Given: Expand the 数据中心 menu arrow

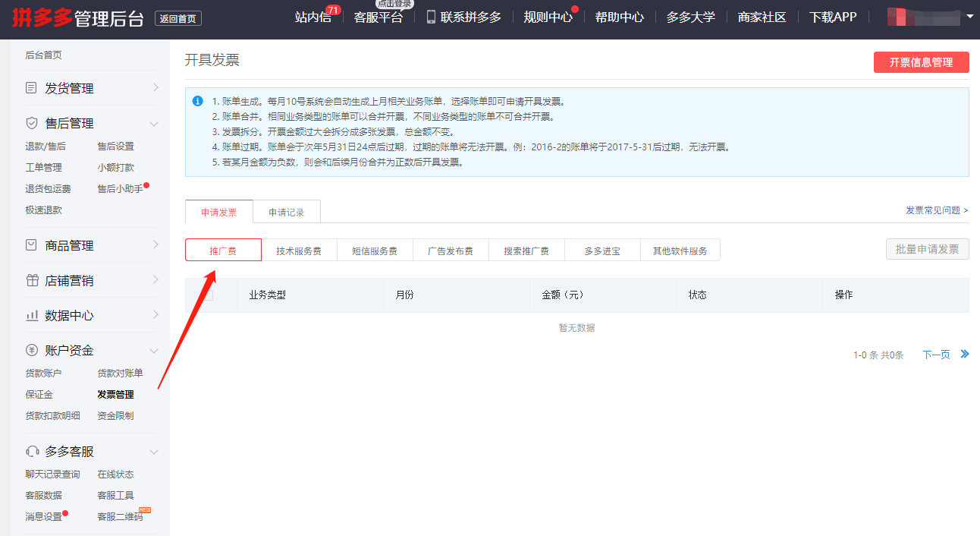Looking at the screenshot, I should pyautogui.click(x=155, y=315).
